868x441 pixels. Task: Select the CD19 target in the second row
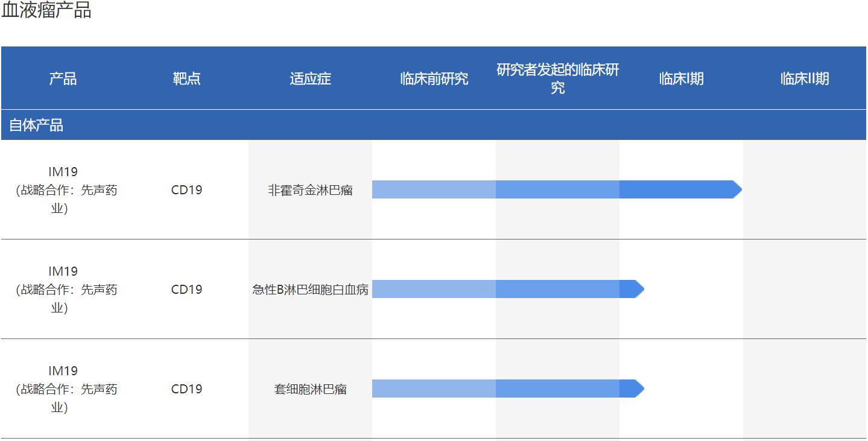(186, 290)
